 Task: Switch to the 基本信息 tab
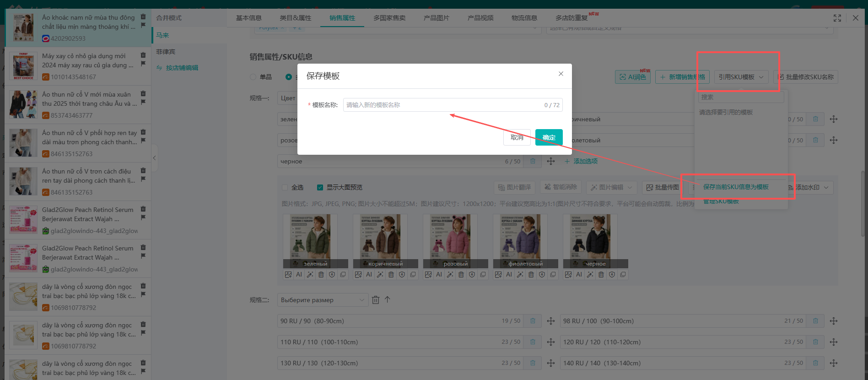249,18
